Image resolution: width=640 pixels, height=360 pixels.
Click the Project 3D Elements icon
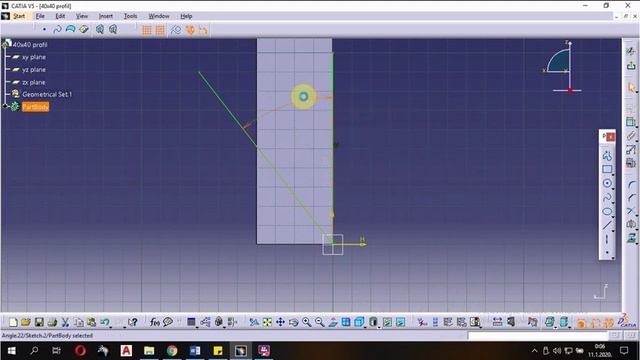(x=631, y=238)
